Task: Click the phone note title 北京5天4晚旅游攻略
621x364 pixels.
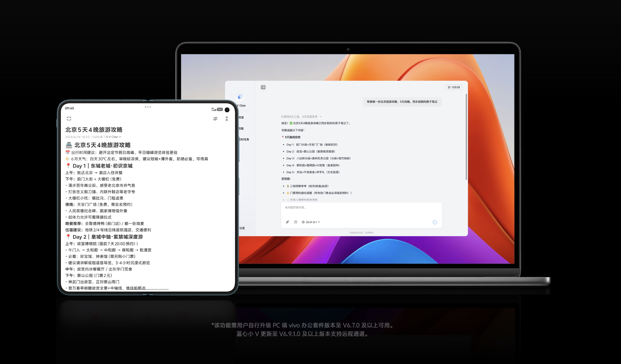Action: (x=94, y=130)
